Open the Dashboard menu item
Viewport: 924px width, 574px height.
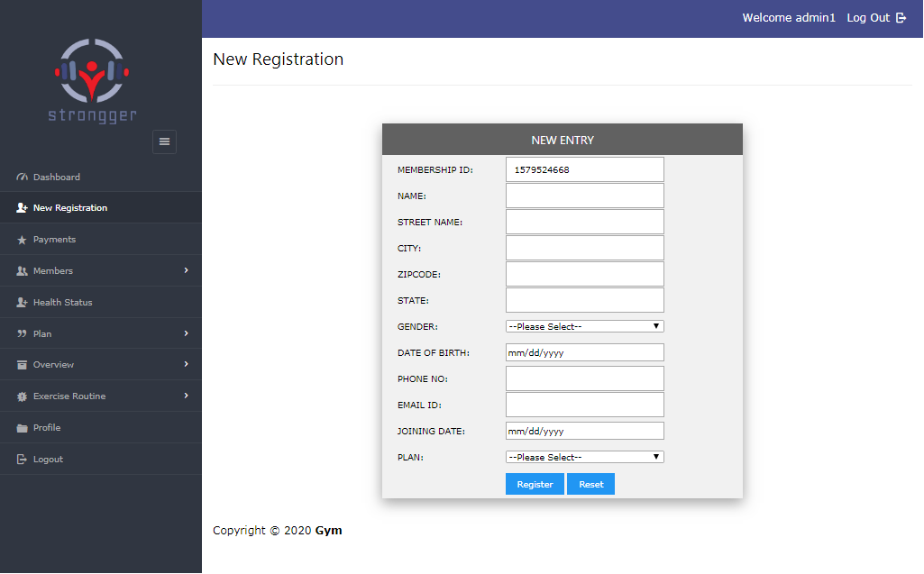point(101,177)
